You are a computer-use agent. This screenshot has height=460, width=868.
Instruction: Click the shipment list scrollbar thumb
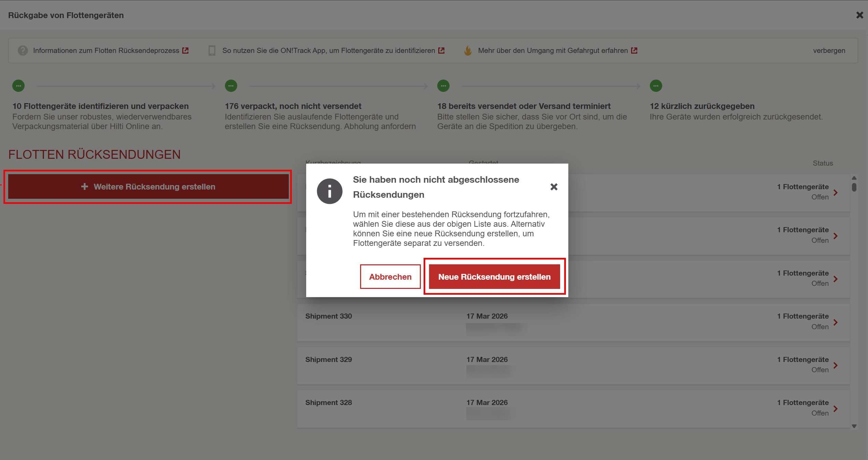coord(854,187)
